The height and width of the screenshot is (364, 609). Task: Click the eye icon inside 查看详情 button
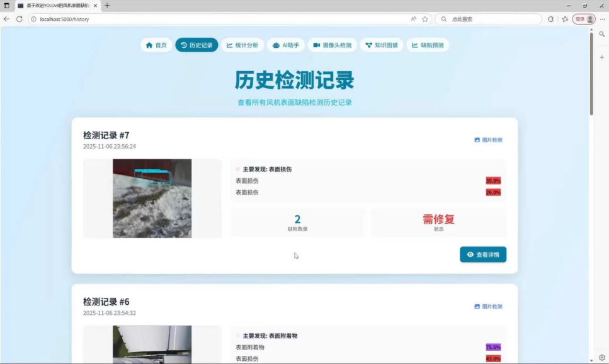click(x=470, y=254)
